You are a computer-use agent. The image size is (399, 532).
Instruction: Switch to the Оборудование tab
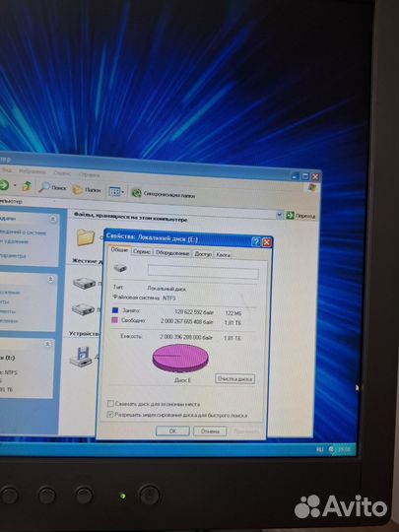(x=172, y=253)
